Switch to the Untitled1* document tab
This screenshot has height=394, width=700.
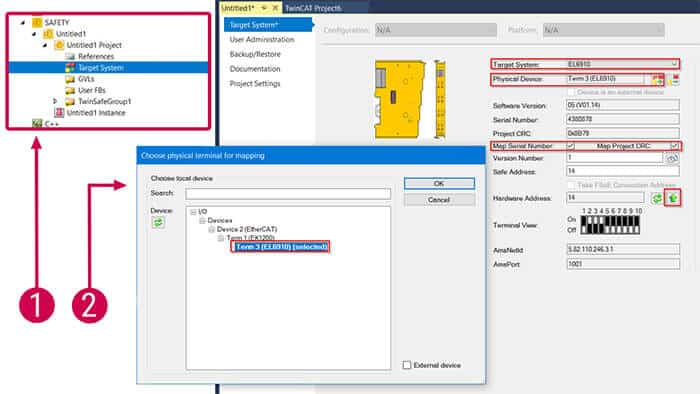238,8
